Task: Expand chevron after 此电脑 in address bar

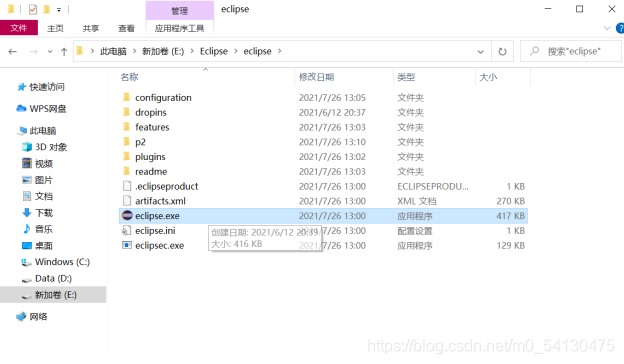Action: [135, 51]
